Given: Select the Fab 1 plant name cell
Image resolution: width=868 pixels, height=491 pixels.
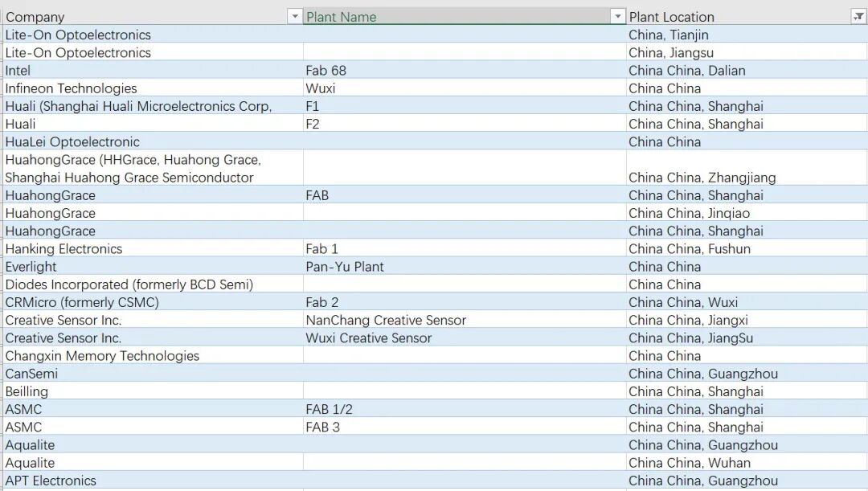Looking at the screenshot, I should [x=465, y=248].
